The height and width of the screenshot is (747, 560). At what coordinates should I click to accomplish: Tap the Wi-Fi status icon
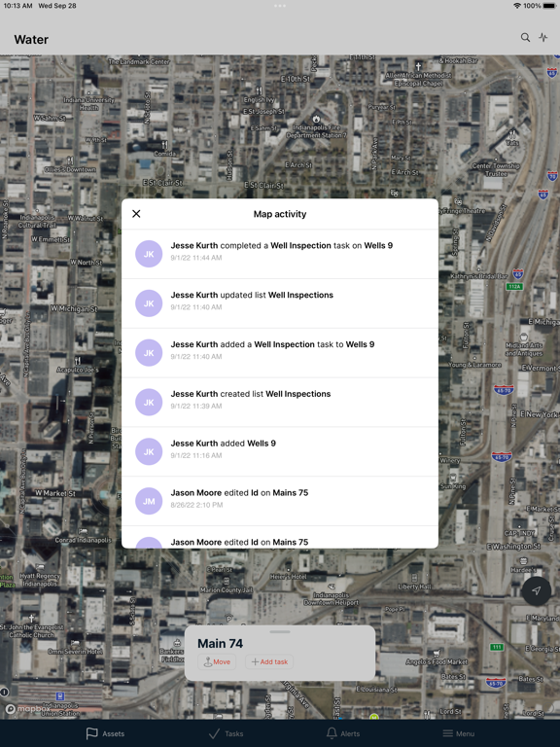517,6
